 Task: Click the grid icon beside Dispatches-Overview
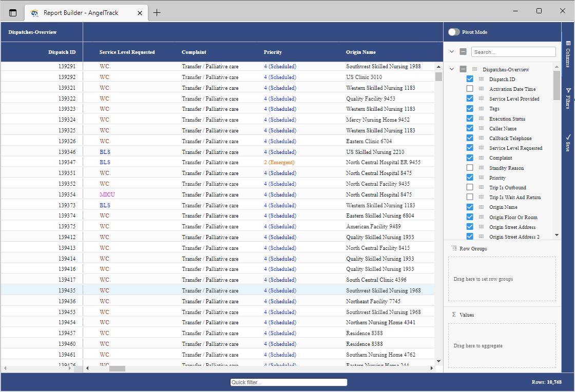point(474,69)
